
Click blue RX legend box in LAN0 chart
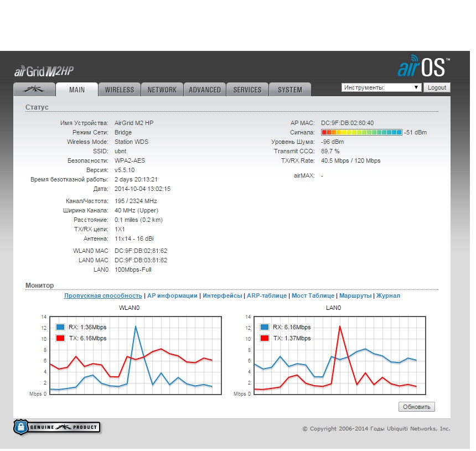265,327
